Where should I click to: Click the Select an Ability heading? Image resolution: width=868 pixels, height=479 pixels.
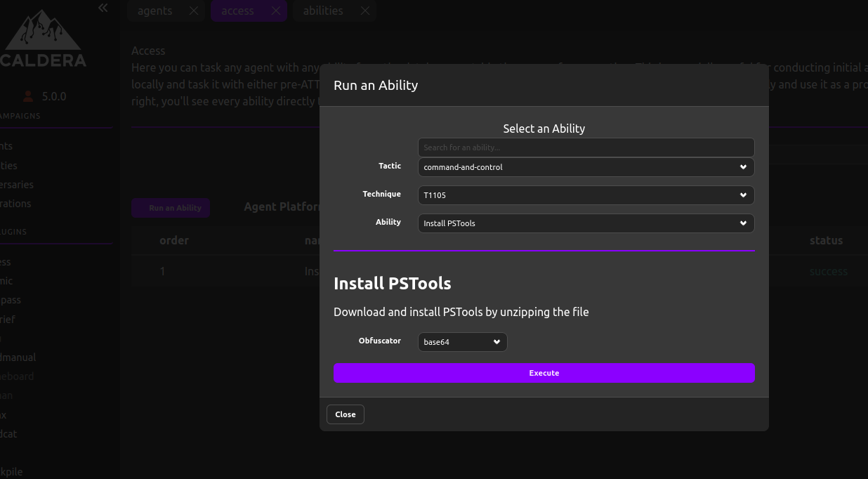pos(544,129)
